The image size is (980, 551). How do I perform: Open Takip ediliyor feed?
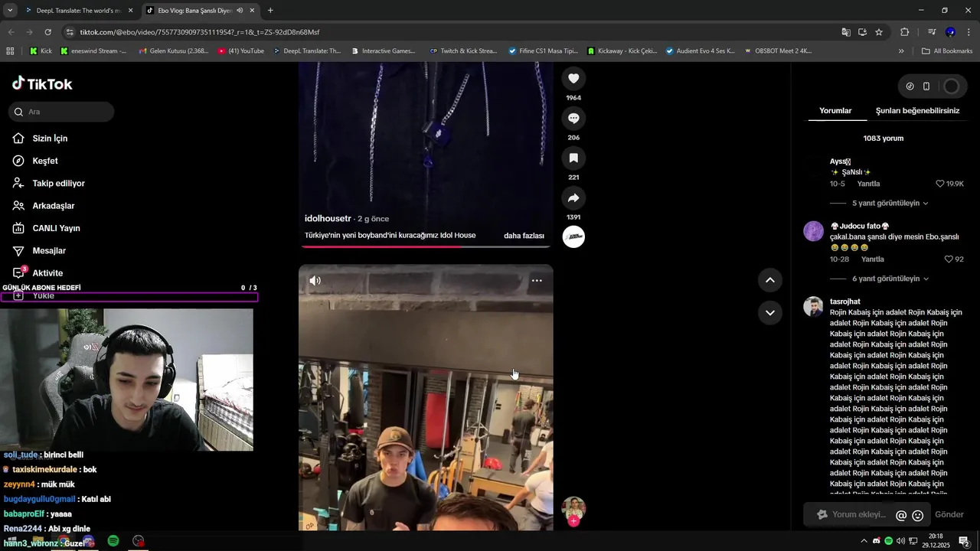point(58,184)
